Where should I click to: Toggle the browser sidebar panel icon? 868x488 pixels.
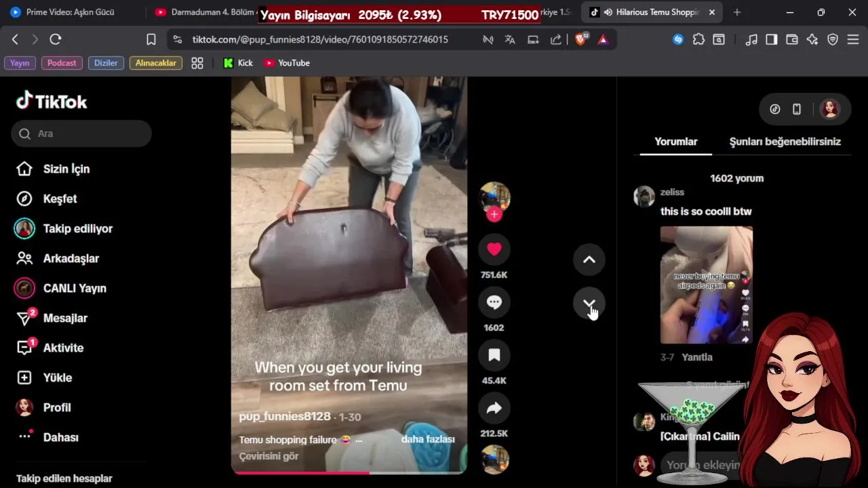click(772, 39)
